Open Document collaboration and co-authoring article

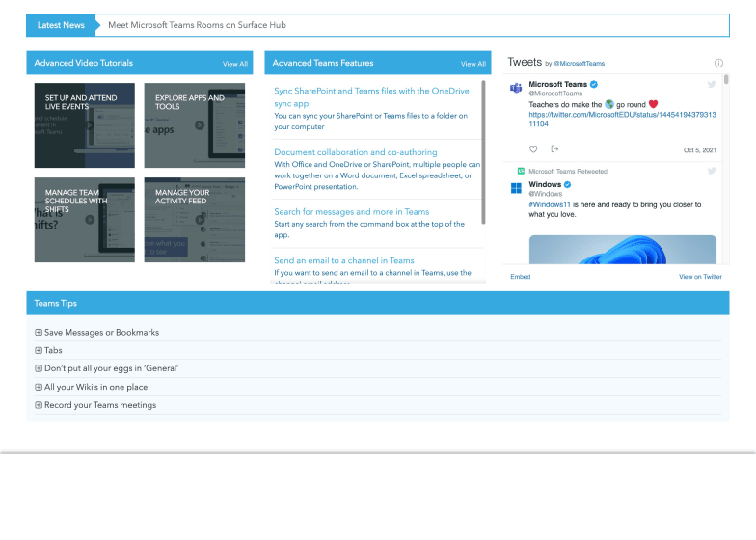pyautogui.click(x=355, y=152)
